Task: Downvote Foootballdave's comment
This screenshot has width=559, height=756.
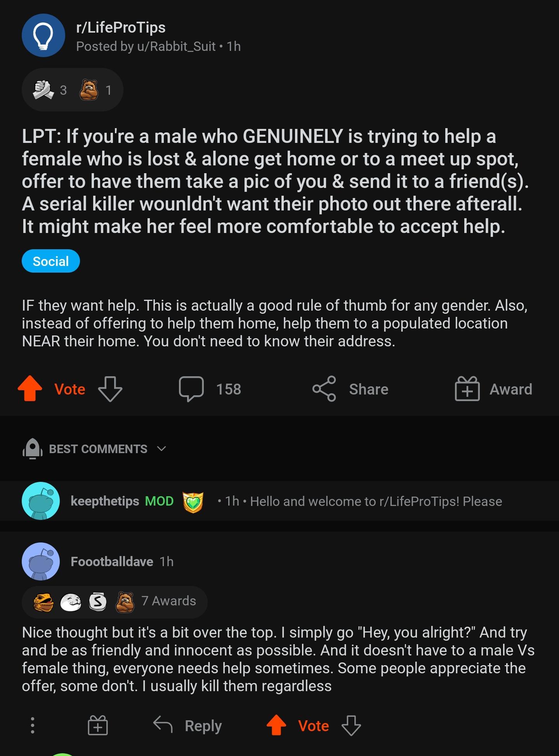Action: click(351, 725)
